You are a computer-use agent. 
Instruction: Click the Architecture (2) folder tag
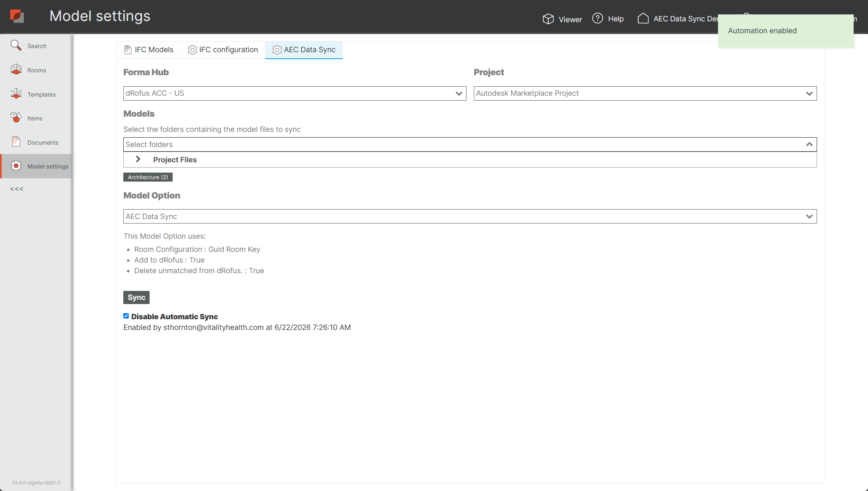pyautogui.click(x=148, y=177)
